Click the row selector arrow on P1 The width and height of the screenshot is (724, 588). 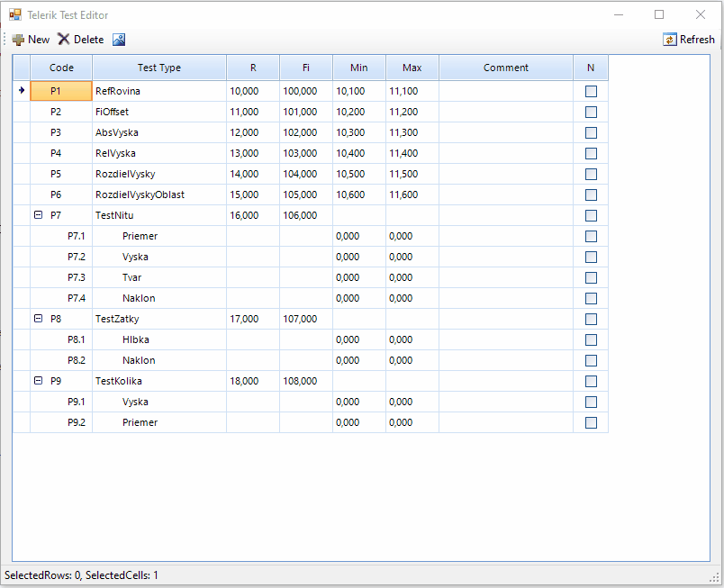21,91
